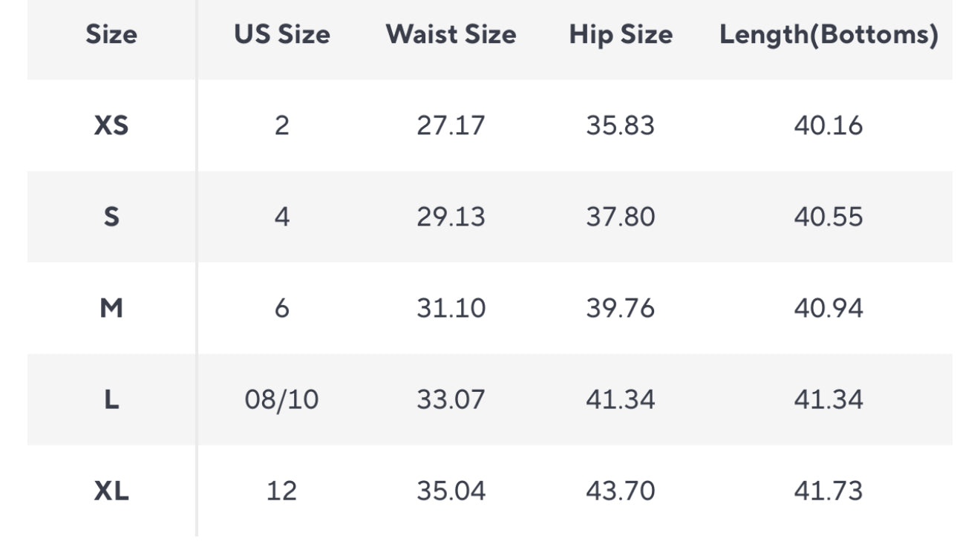This screenshot has height=550, width=980.
Task: Select the S size row label
Action: (111, 217)
